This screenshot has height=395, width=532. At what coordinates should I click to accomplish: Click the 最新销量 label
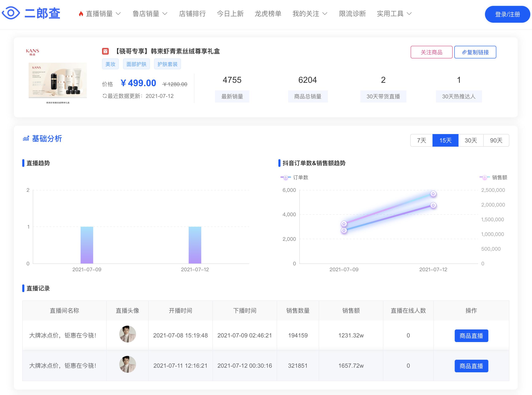[232, 96]
